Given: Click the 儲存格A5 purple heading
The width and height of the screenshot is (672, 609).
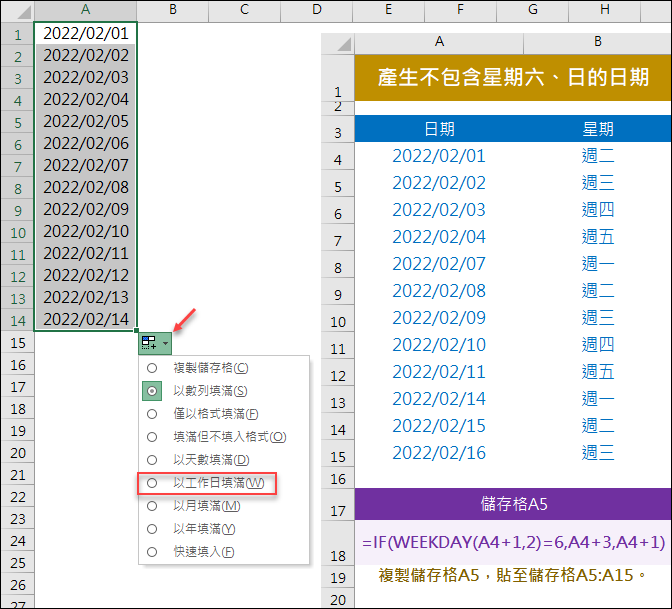Looking at the screenshot, I should coord(513,504).
